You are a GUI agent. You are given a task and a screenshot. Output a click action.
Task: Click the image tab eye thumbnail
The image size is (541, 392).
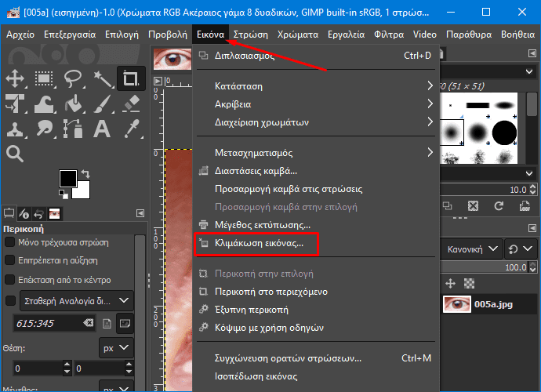click(x=172, y=59)
